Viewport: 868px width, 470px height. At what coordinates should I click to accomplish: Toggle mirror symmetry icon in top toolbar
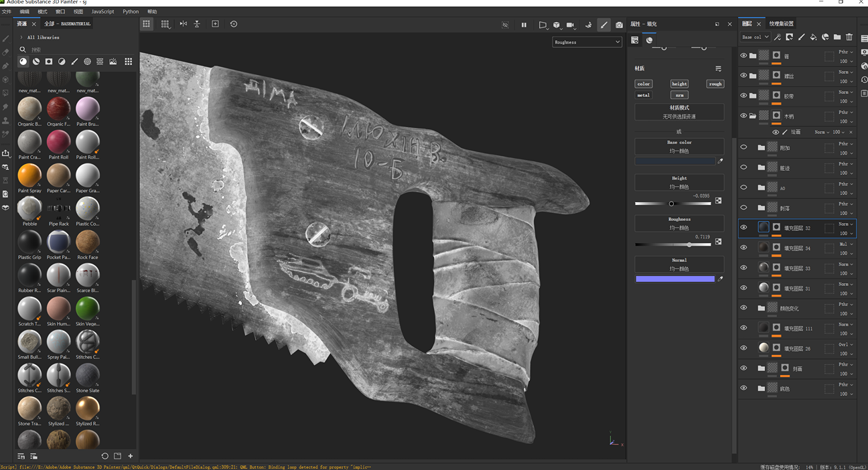click(x=183, y=24)
